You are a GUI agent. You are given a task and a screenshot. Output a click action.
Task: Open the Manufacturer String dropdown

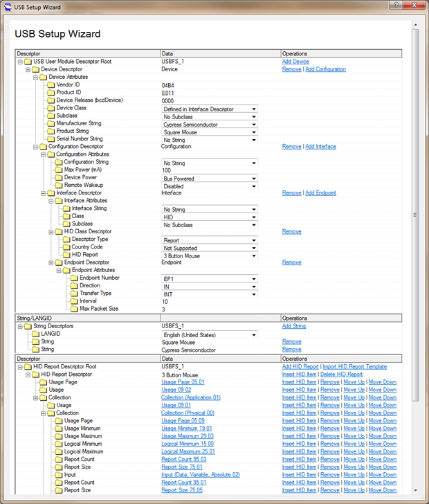(x=255, y=125)
